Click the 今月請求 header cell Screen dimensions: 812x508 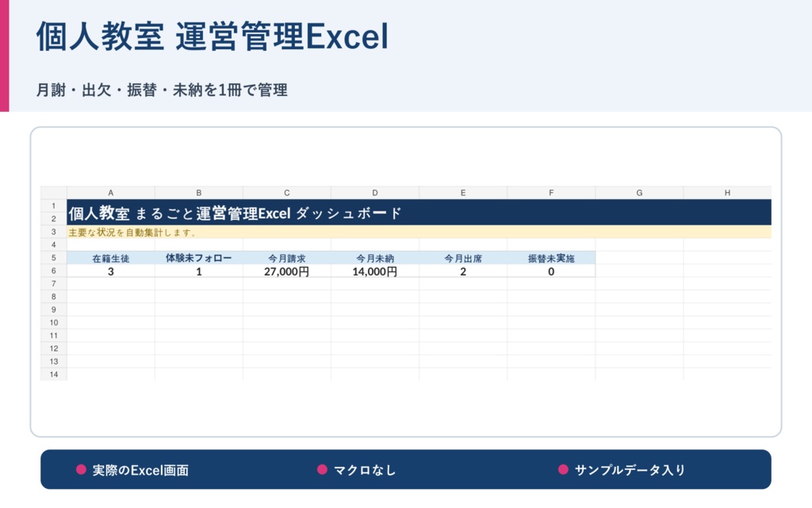[287, 258]
